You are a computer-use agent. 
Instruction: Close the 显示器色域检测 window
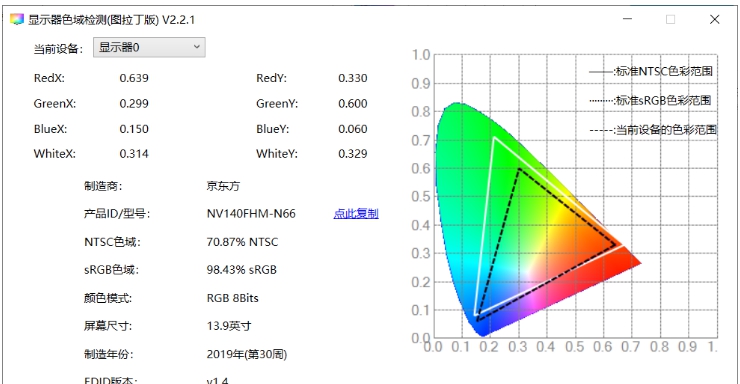point(715,19)
